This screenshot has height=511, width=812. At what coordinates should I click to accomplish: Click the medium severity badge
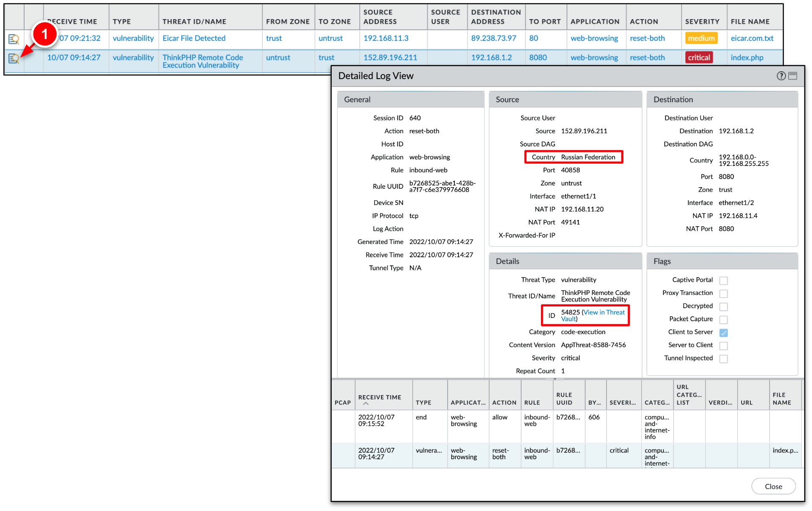[701, 38]
